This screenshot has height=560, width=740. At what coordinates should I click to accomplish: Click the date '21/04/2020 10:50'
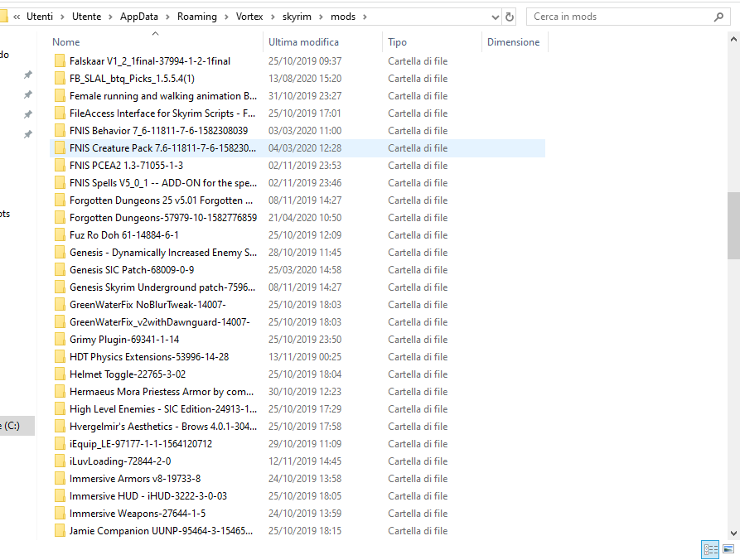click(x=305, y=218)
